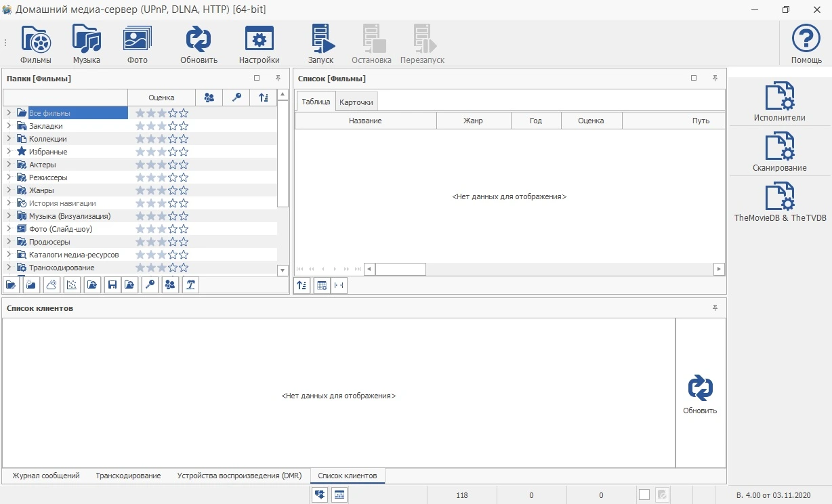Open the Музыка media section

(87, 45)
